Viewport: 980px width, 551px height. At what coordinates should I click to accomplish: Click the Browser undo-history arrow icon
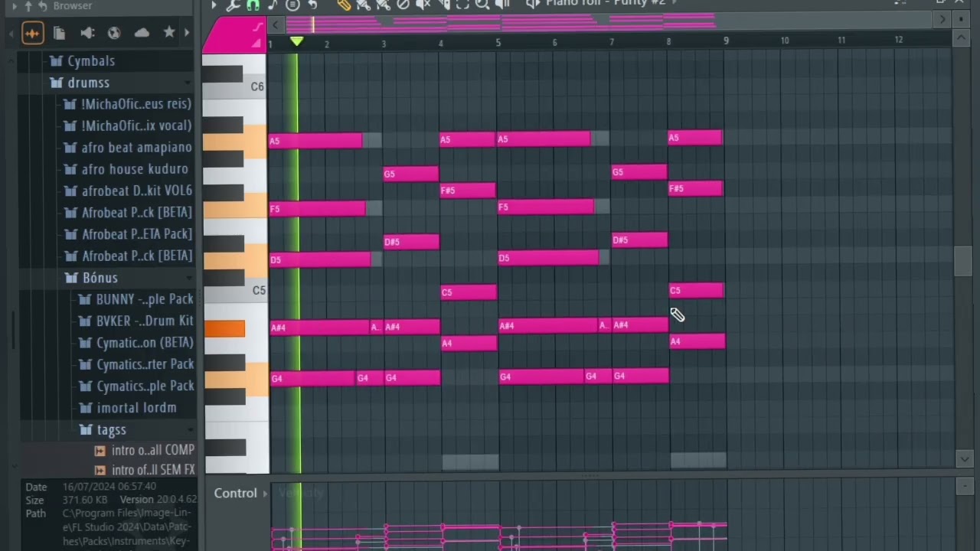coord(41,6)
